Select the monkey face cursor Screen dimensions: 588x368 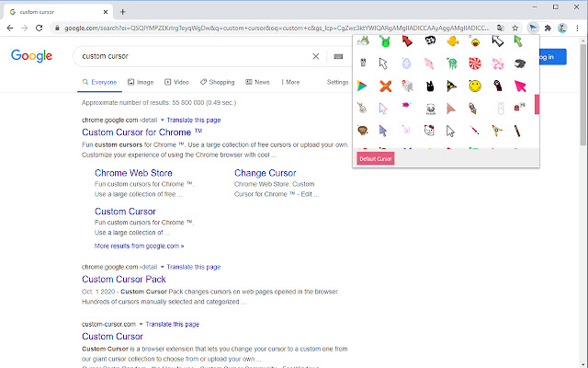point(363,131)
